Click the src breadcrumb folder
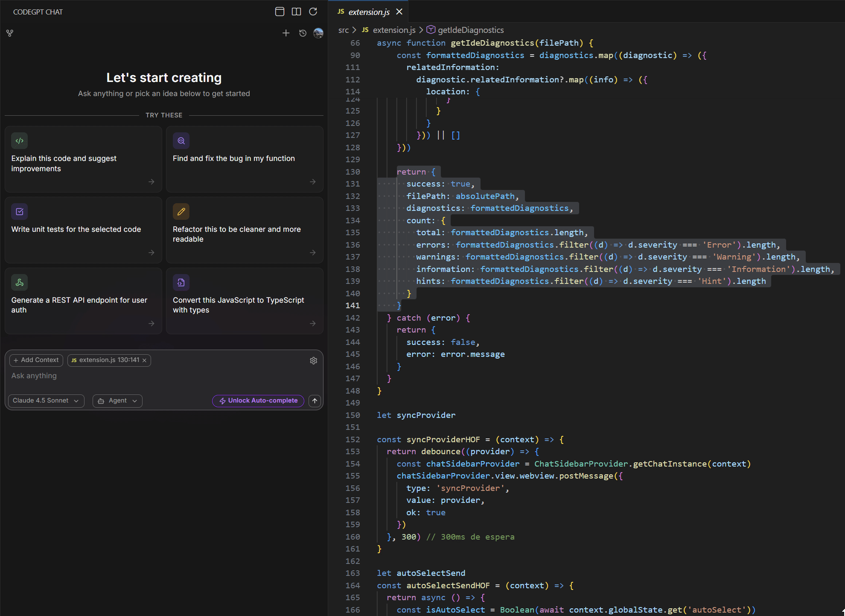The image size is (845, 616). (343, 30)
